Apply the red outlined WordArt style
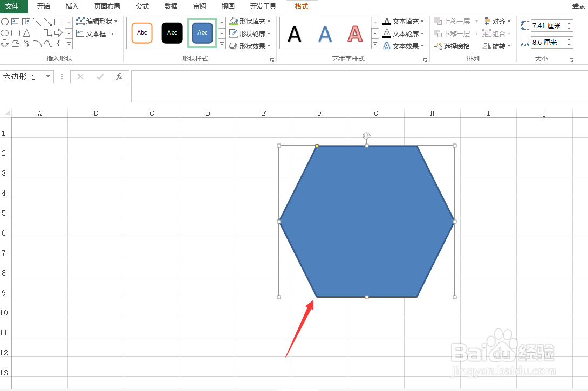 click(355, 34)
